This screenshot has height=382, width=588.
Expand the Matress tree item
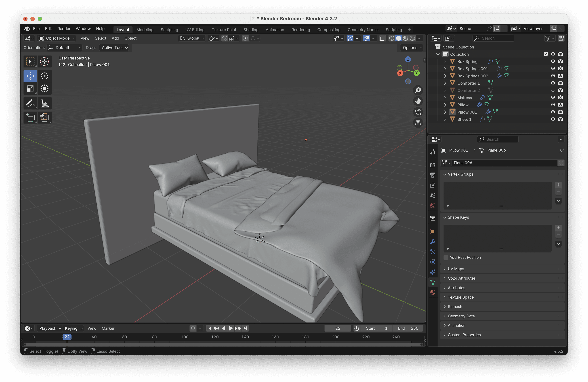pyautogui.click(x=445, y=98)
